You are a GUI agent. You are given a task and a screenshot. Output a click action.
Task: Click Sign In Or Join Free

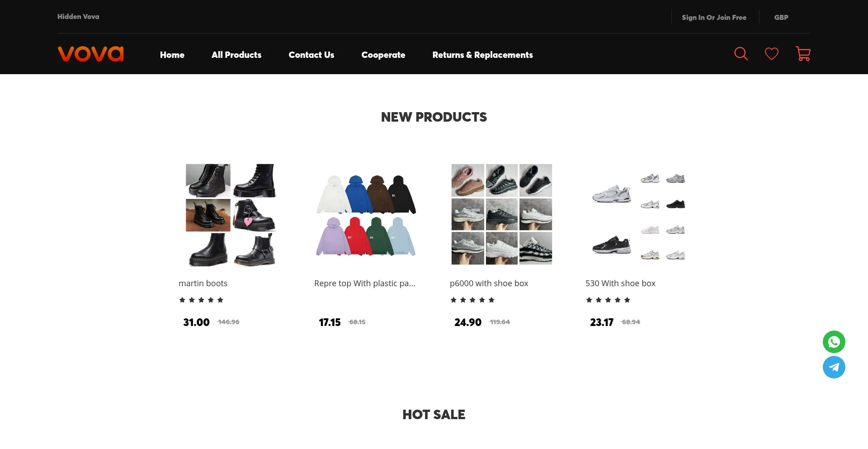click(x=714, y=17)
